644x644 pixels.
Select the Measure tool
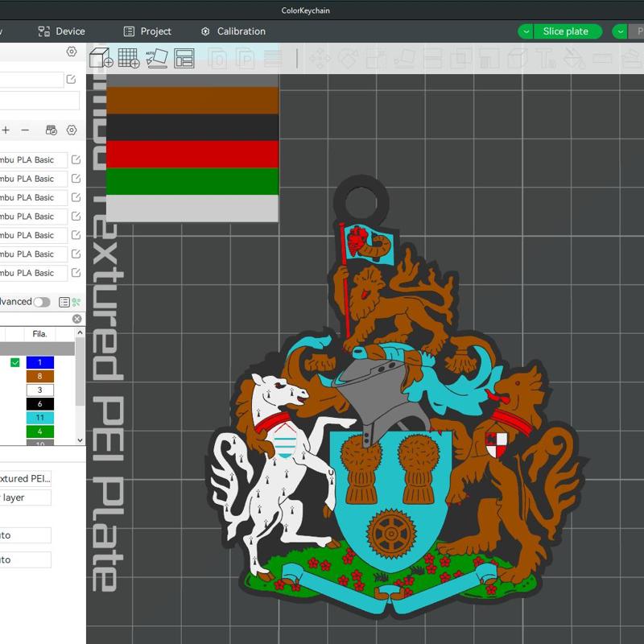(x=602, y=58)
